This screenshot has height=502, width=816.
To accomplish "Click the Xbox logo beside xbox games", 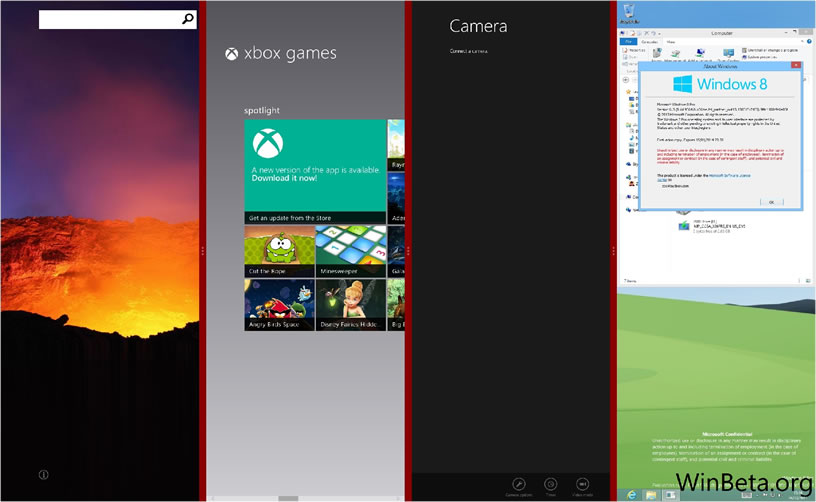I will 232,54.
